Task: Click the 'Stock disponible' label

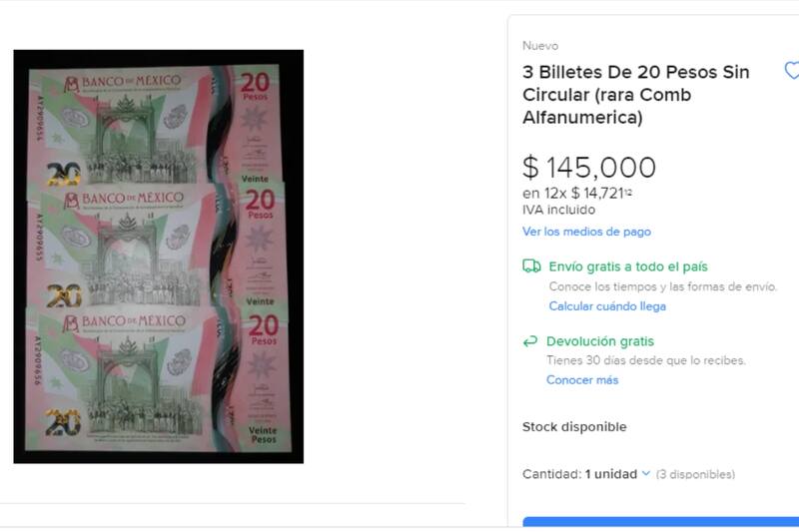Action: click(x=574, y=426)
